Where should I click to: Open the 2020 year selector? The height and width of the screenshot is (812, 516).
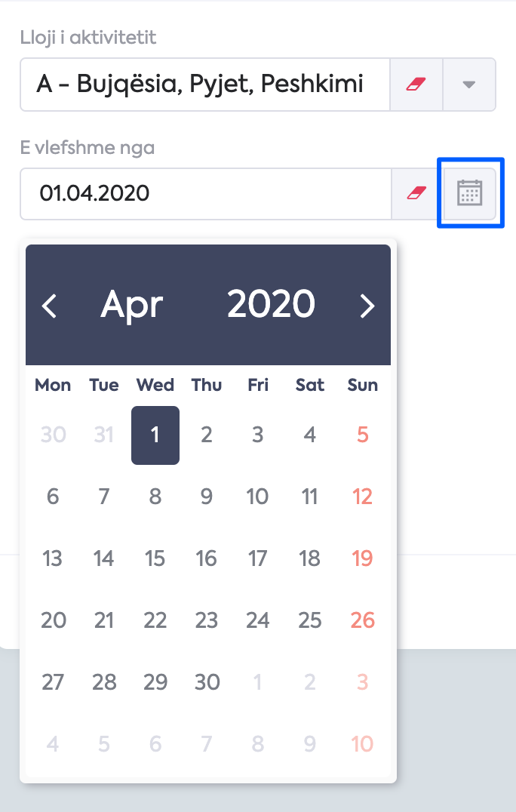tap(271, 303)
